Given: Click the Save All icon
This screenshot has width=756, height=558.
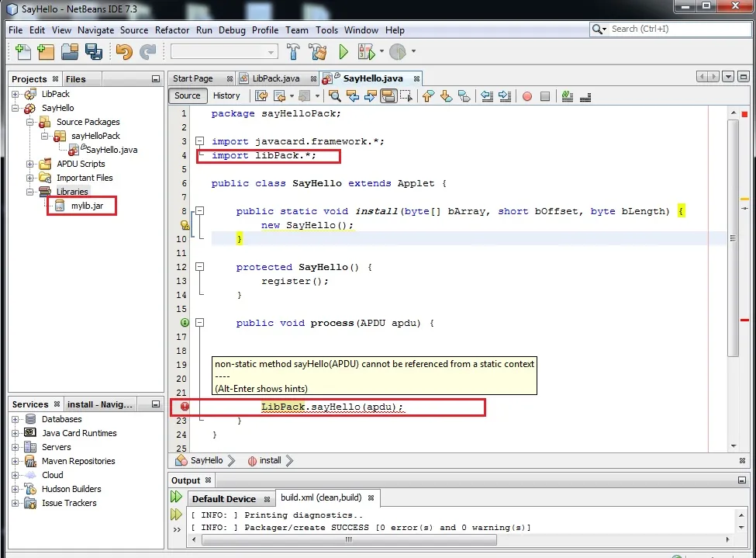Looking at the screenshot, I should 94,52.
